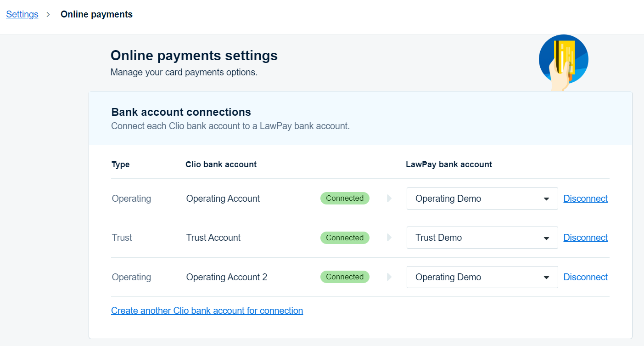The image size is (644, 346).
Task: Click the breadcrumb chevron separator
Action: coord(48,15)
